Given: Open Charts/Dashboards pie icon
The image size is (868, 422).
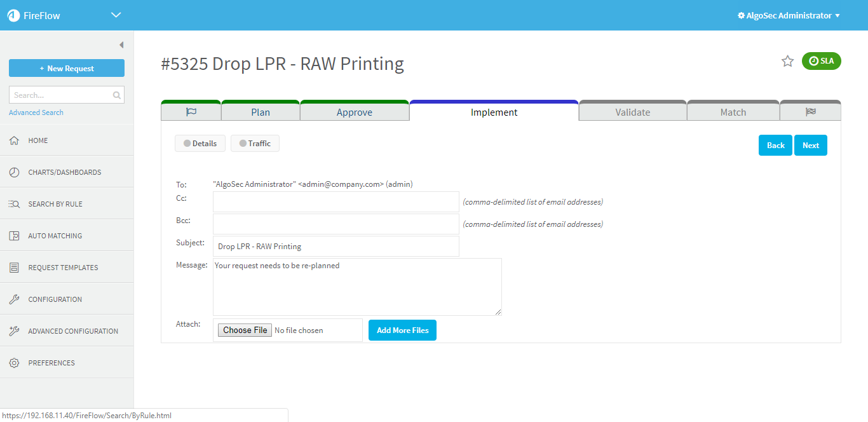Looking at the screenshot, I should tap(14, 172).
